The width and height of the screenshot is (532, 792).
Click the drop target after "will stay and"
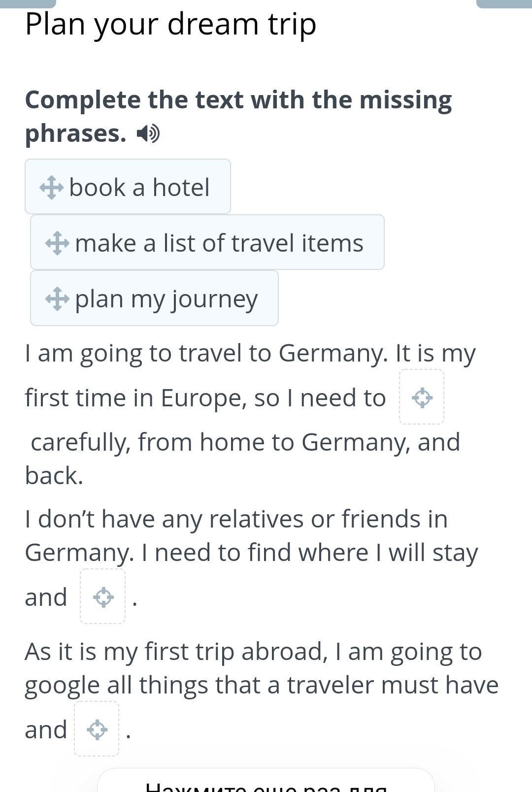pyautogui.click(x=103, y=597)
